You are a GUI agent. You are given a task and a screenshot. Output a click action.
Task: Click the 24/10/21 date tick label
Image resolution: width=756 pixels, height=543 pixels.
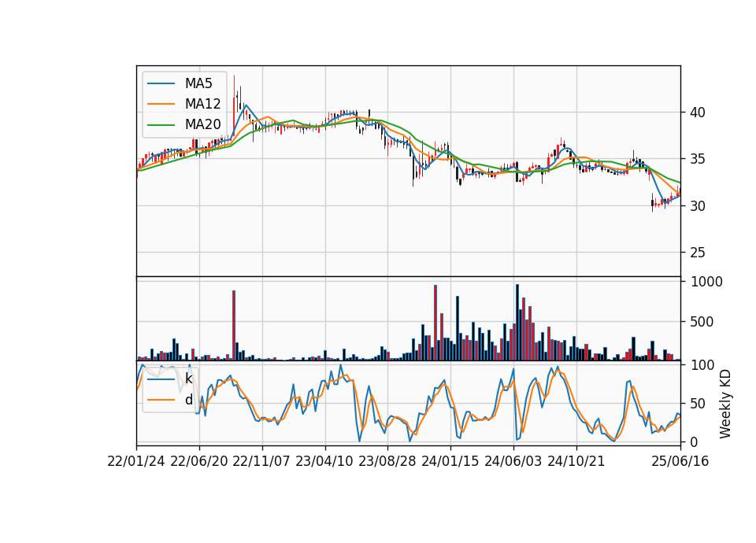576,461
